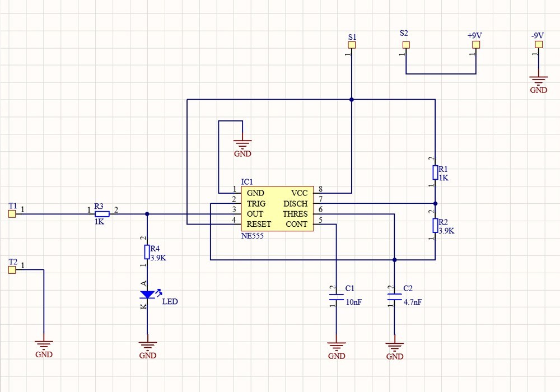This screenshot has height=392, width=560.
Task: Select the S1 connector pad
Action: (352, 44)
